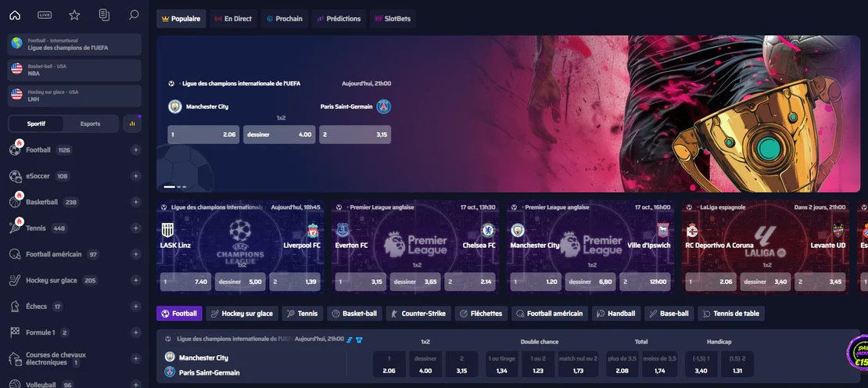Expand Formule 1 with the plus button
The width and height of the screenshot is (868, 388).
[x=135, y=332]
